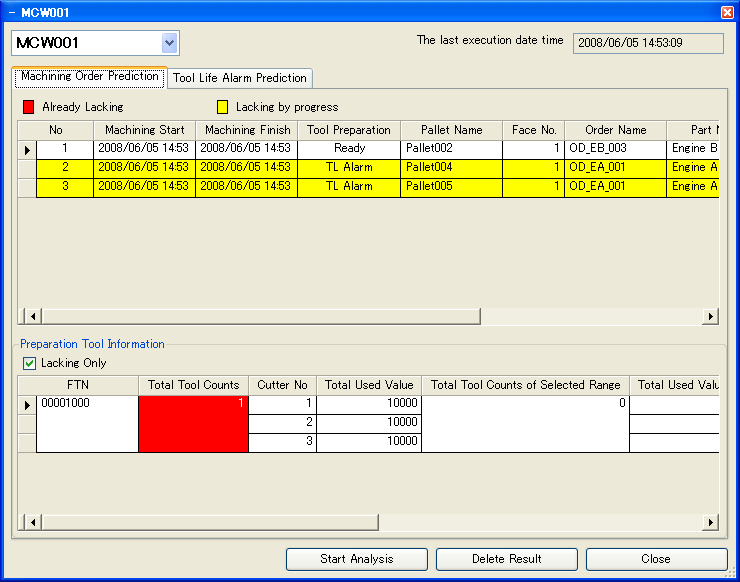Screen dimensions: 740x582
Task: Click the row selector arrow for FTN 00001000
Action: point(27,405)
